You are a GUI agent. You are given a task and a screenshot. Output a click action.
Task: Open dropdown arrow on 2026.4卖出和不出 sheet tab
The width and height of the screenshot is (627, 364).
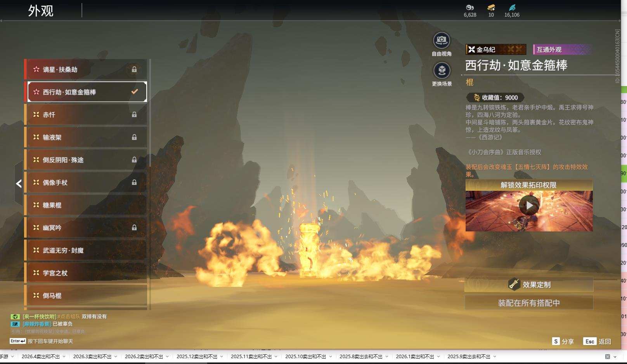pyautogui.click(x=64, y=357)
